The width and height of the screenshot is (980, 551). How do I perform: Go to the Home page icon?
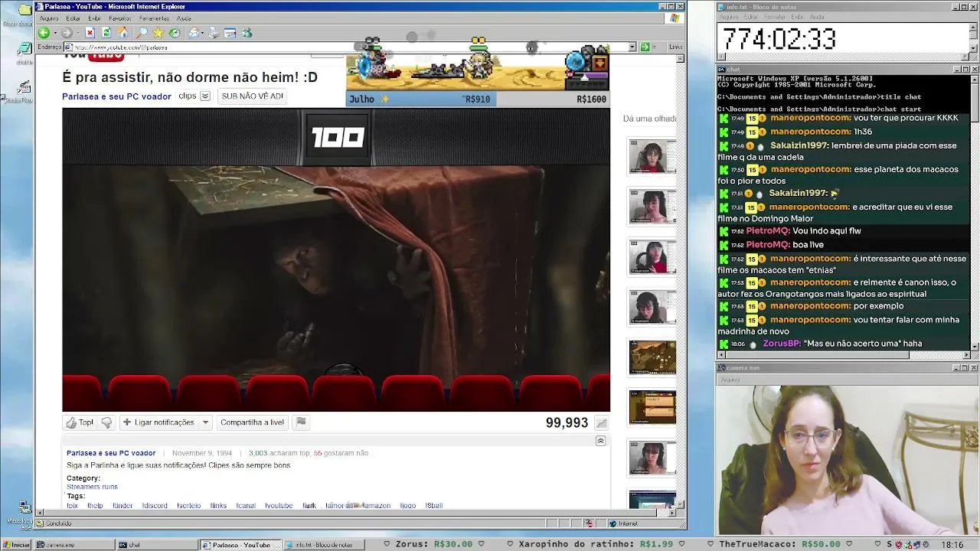pos(122,33)
